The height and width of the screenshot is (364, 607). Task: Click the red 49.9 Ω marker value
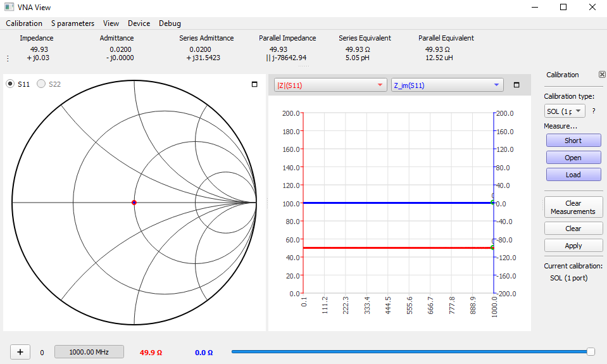(151, 353)
